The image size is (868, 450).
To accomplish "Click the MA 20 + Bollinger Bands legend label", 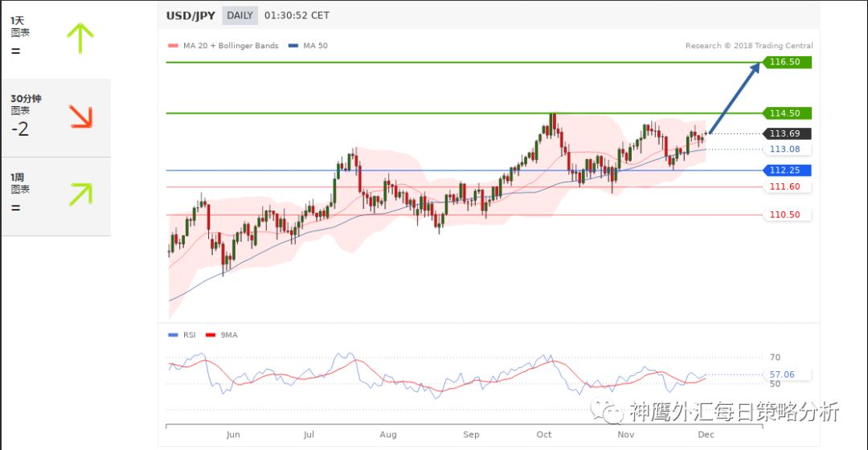I will click(231, 46).
